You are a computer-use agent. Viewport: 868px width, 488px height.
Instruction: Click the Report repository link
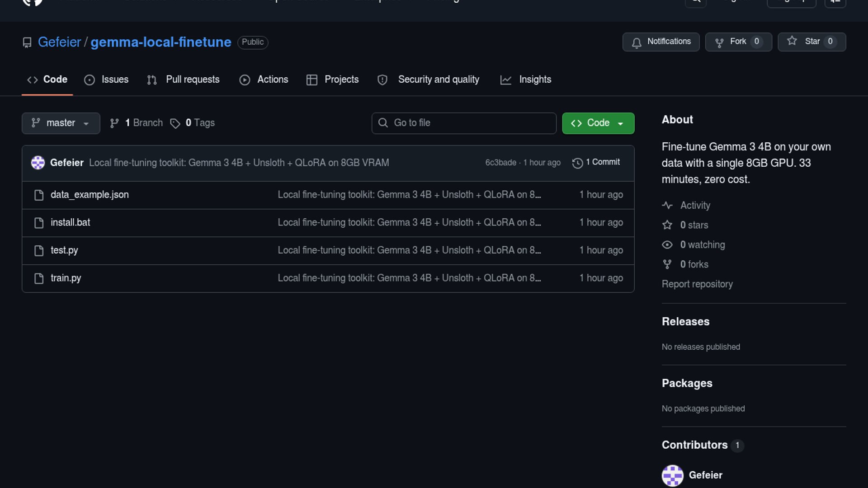point(697,284)
